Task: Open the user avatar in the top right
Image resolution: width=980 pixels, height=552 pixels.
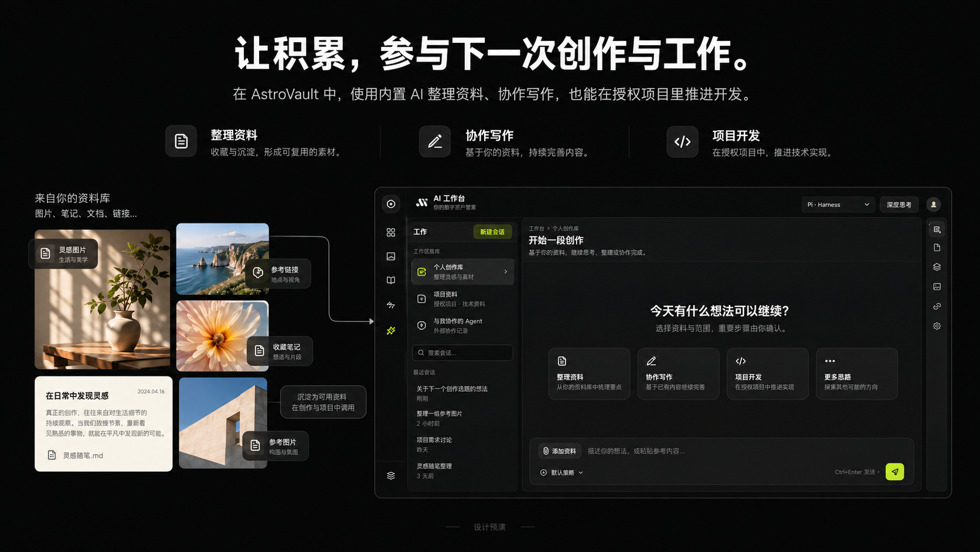Action: (x=934, y=204)
